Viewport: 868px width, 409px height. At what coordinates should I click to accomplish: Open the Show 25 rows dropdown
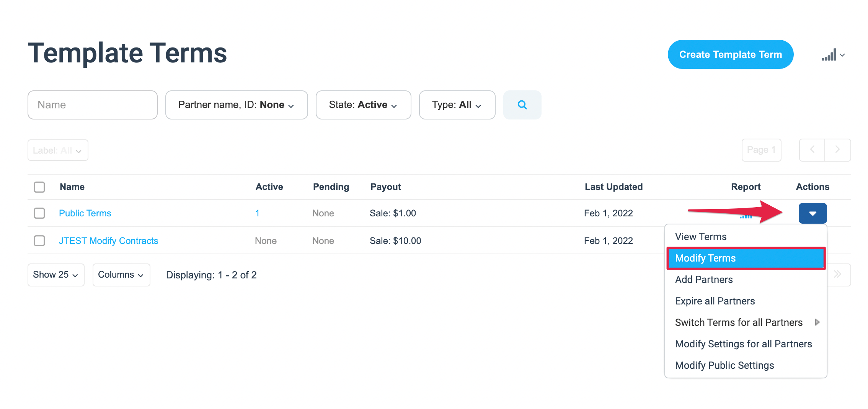coord(56,275)
